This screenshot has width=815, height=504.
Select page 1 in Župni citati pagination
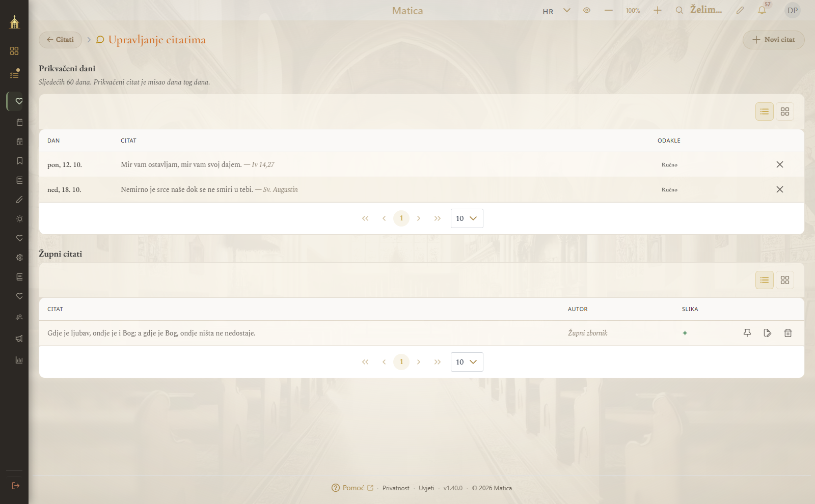401,362
